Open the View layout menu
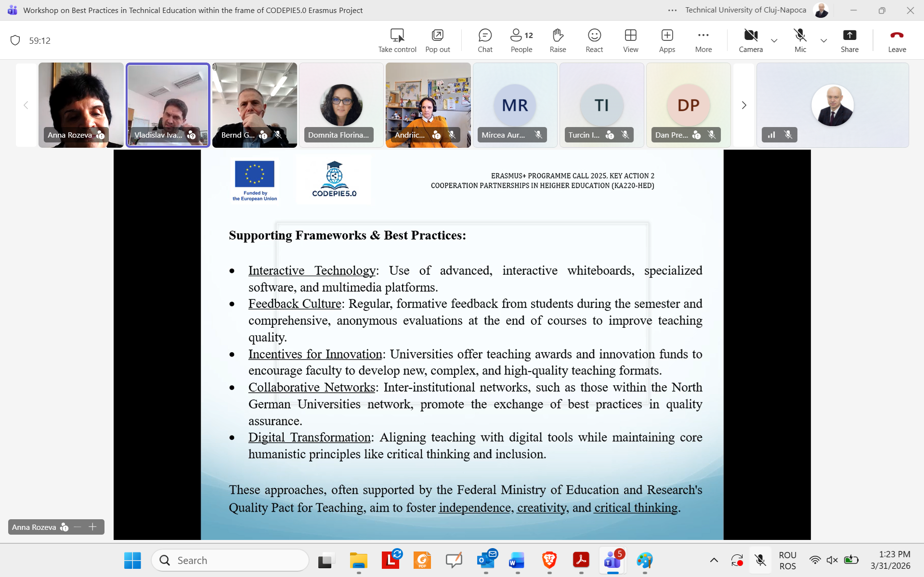 coord(630,40)
